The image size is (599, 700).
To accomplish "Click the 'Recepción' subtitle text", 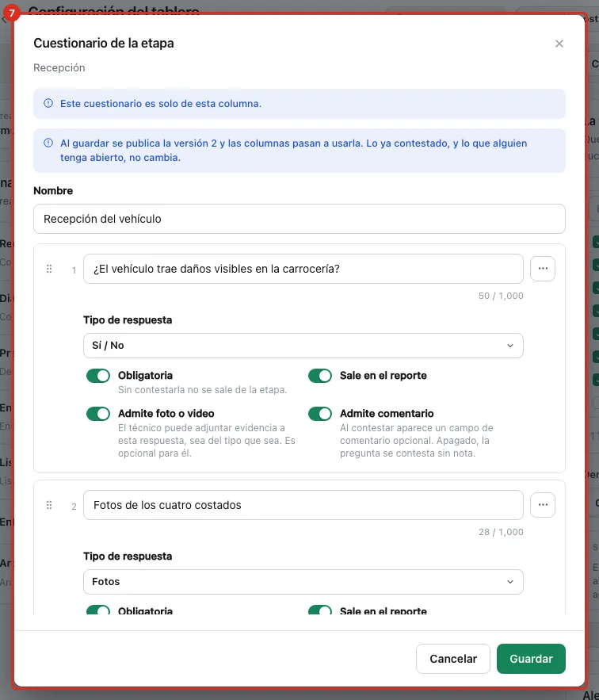I will (x=59, y=68).
